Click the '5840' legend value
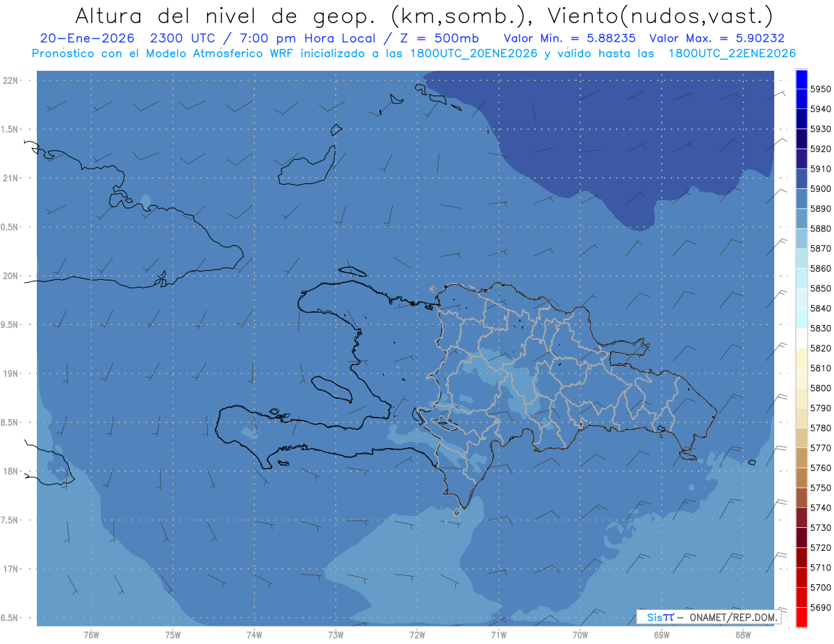 click(821, 308)
